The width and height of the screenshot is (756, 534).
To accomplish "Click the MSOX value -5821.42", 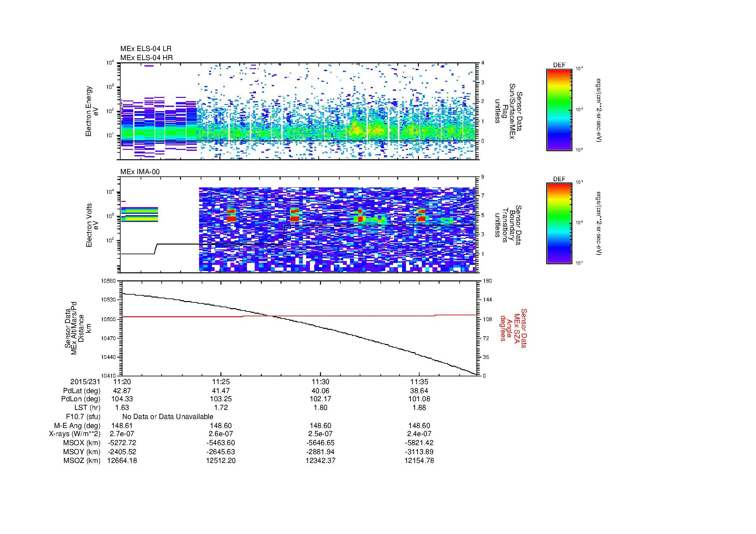I will click(419, 443).
